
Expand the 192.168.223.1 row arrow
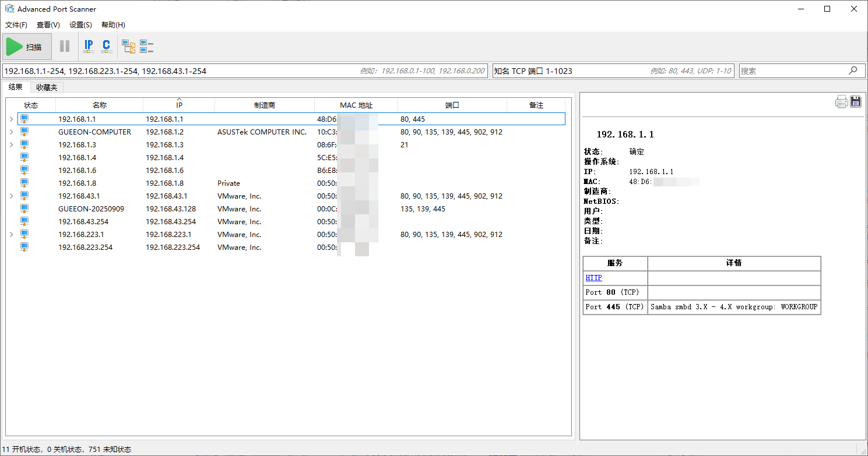click(x=11, y=235)
